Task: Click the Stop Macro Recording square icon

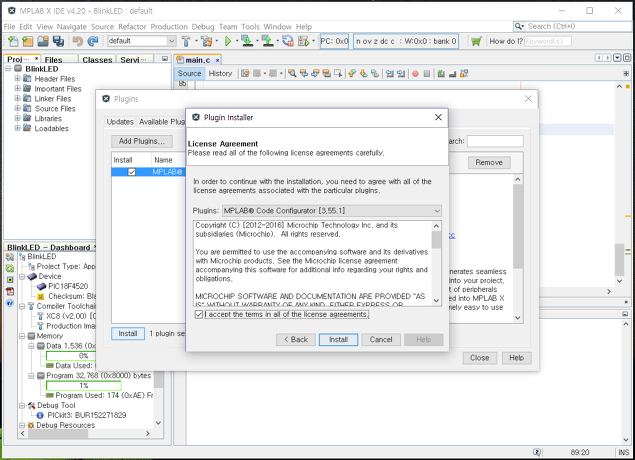Action: tap(426, 74)
